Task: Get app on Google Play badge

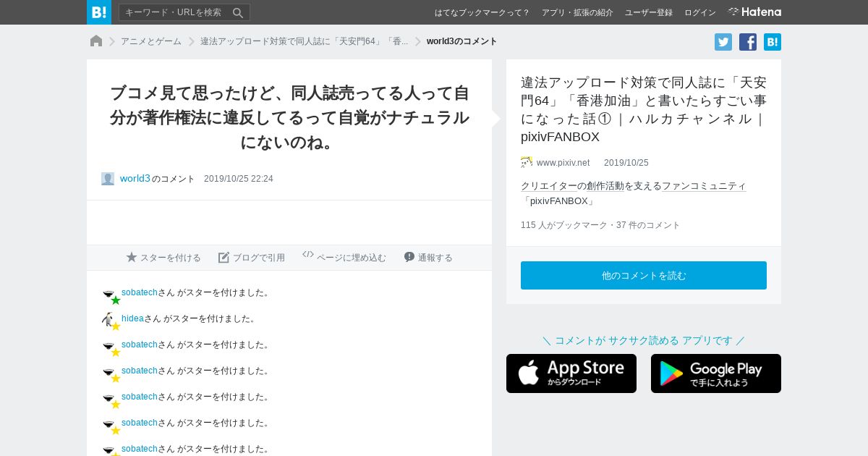Action: [716, 373]
